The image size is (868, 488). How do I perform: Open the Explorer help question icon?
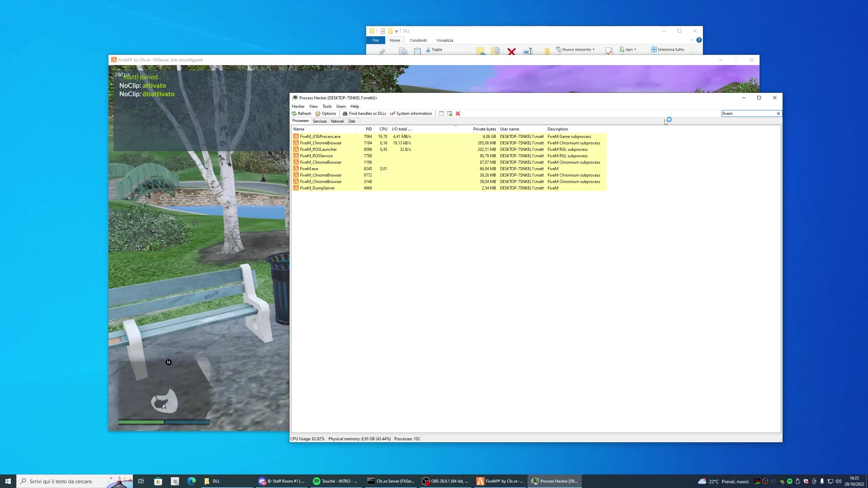click(x=699, y=40)
